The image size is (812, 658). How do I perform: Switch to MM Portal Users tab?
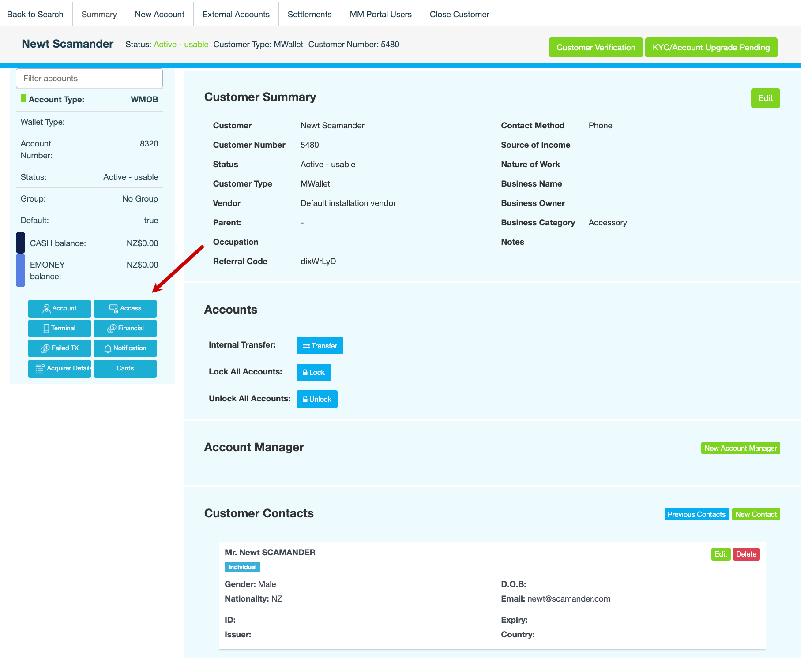click(380, 14)
